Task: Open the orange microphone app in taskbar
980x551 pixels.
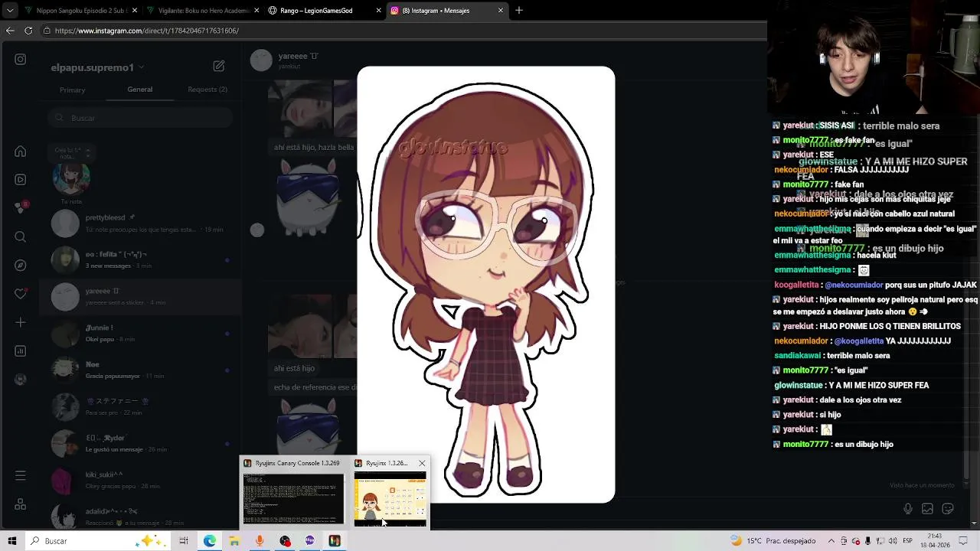Action: tap(260, 541)
